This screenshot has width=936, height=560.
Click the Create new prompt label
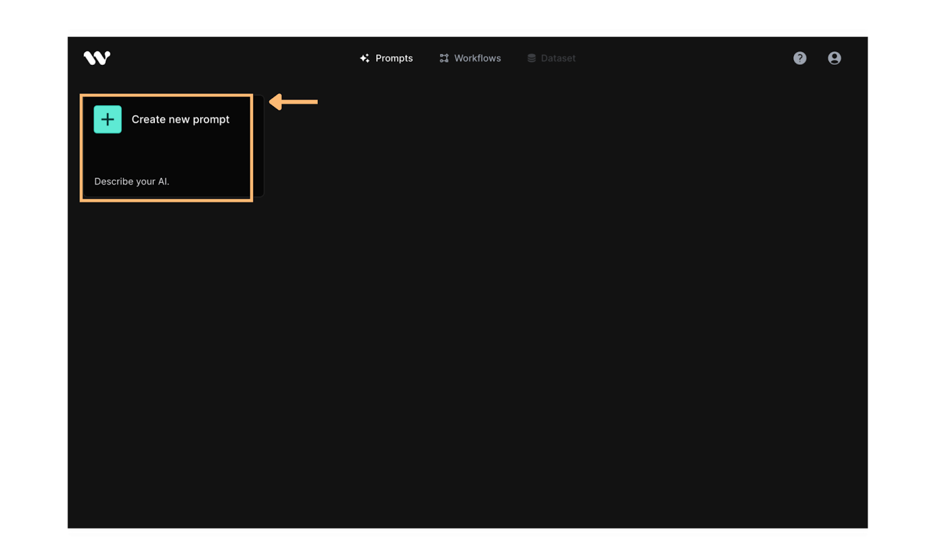[180, 119]
